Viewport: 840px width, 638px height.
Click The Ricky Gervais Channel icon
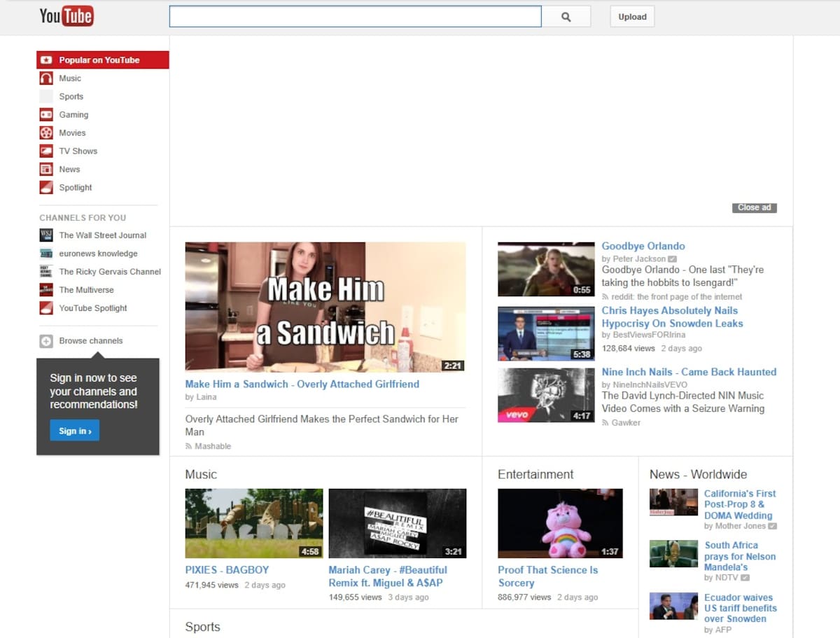[x=46, y=272]
